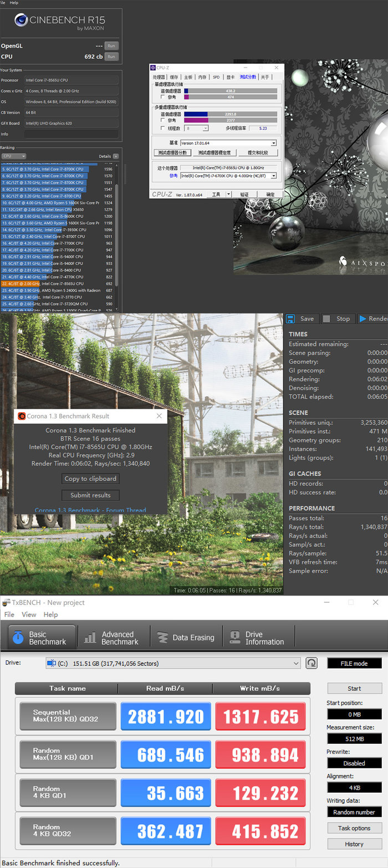Switch to CPU-Z 缓存 (Caches) tab
Image resolution: width=388 pixels, height=868 pixels.
point(174,77)
